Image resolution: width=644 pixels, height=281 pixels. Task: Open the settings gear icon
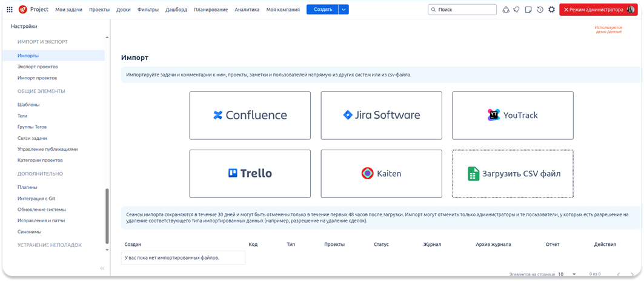551,10
